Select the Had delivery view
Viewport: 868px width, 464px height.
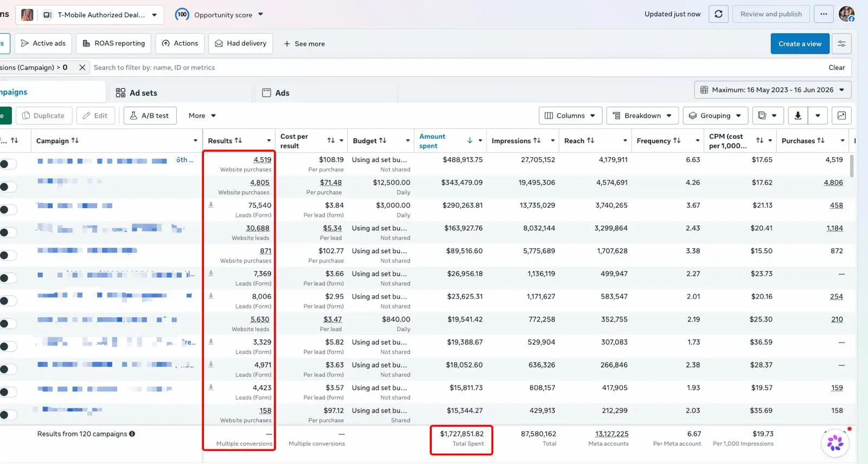241,43
